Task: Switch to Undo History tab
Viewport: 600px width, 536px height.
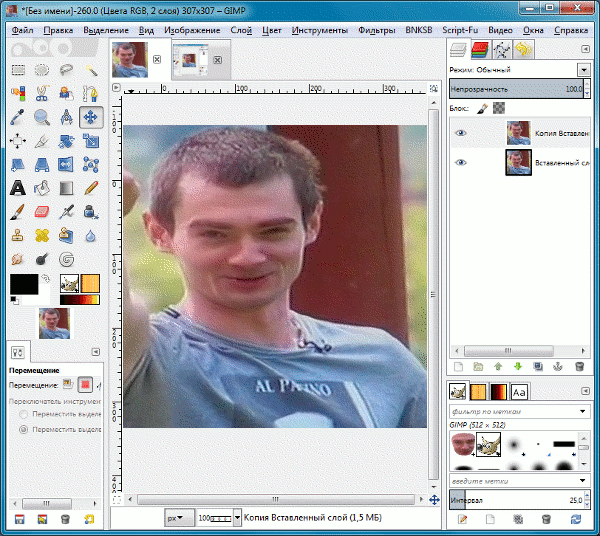Action: click(x=523, y=50)
